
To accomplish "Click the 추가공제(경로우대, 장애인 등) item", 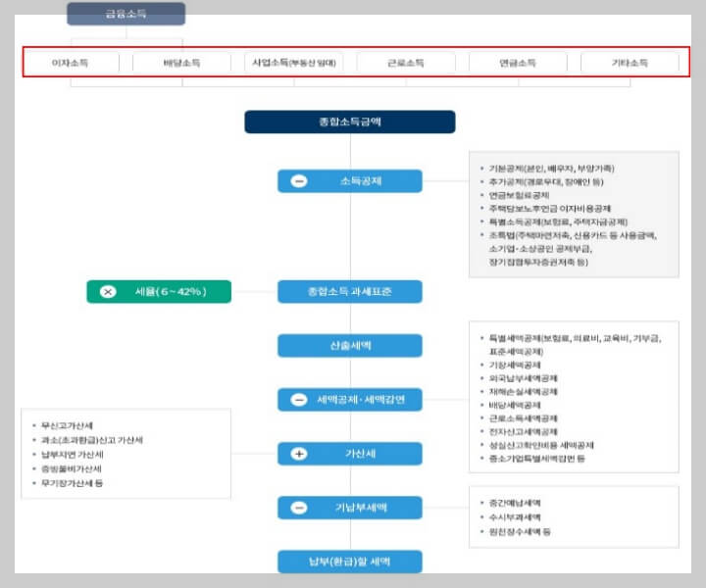I will click(x=546, y=181).
